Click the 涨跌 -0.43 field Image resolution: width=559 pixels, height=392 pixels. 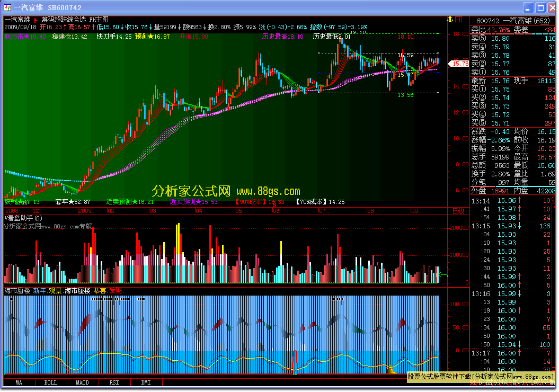pos(491,131)
